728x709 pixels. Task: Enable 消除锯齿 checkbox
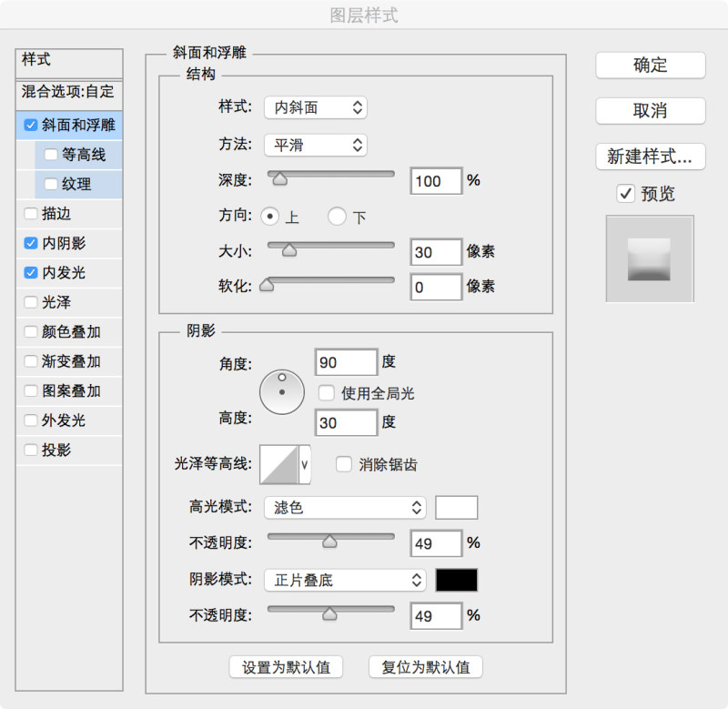click(x=344, y=464)
